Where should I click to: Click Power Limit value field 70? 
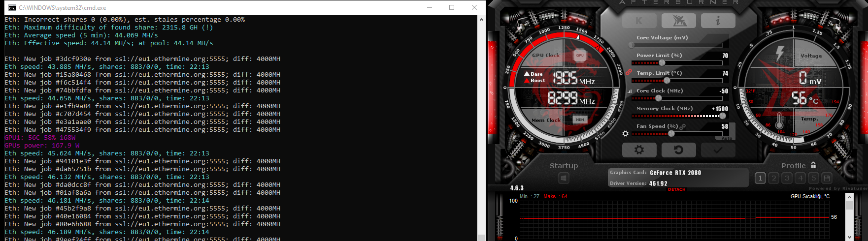pyautogui.click(x=725, y=56)
